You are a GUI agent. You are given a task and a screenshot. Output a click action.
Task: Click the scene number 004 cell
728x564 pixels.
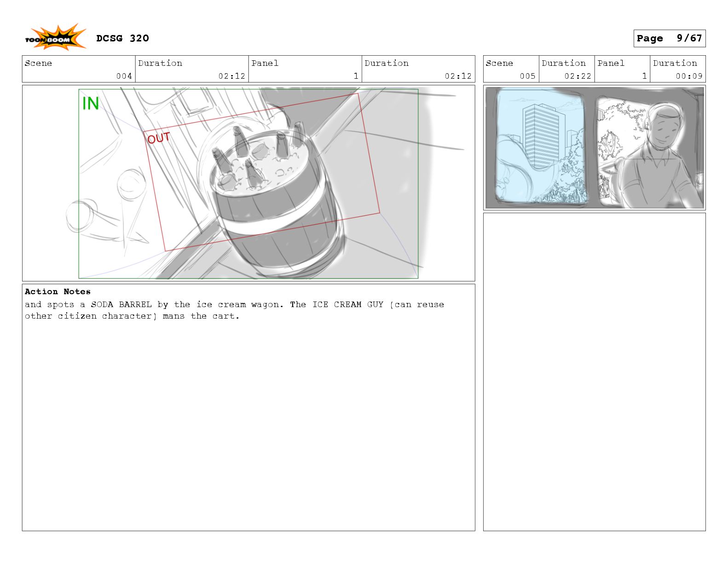coord(79,69)
